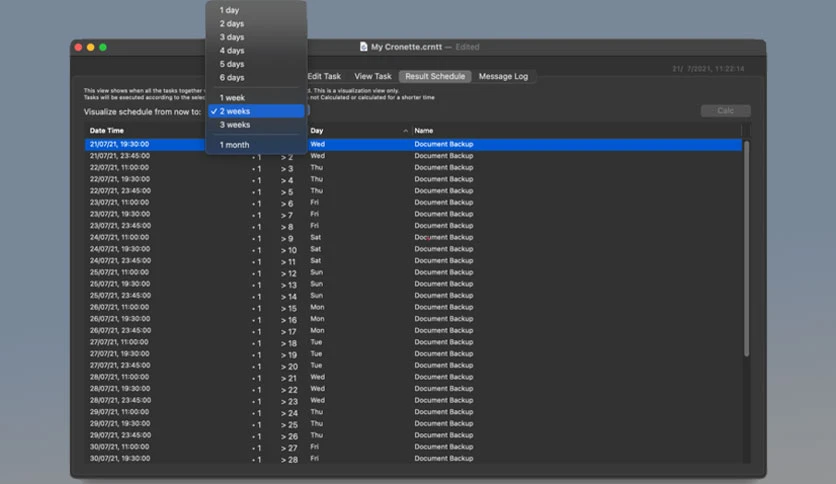836x484 pixels.
Task: Select the 27/07/21, 11:00:00 row
Action: tap(413, 342)
